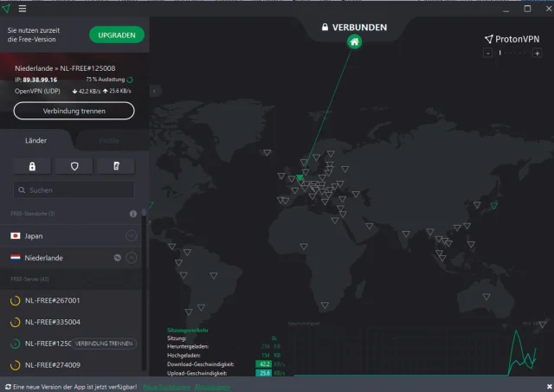Click the Brazil server marker on map
This screenshot has height=392, width=554.
tap(214, 275)
